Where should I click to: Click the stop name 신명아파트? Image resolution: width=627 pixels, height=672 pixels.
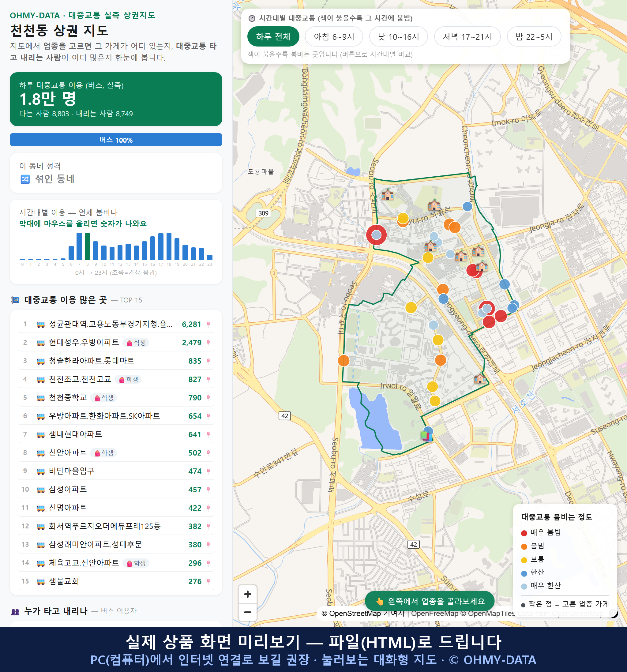coord(68,508)
